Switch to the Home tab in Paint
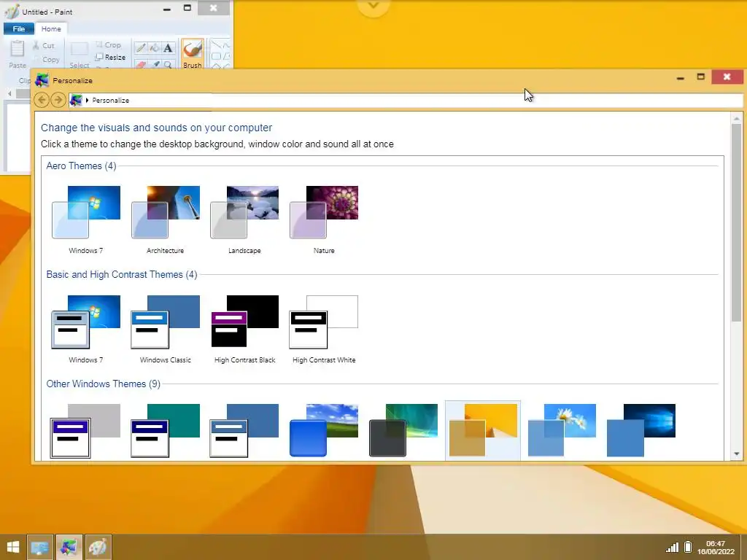The height and width of the screenshot is (560, 747). [51, 29]
